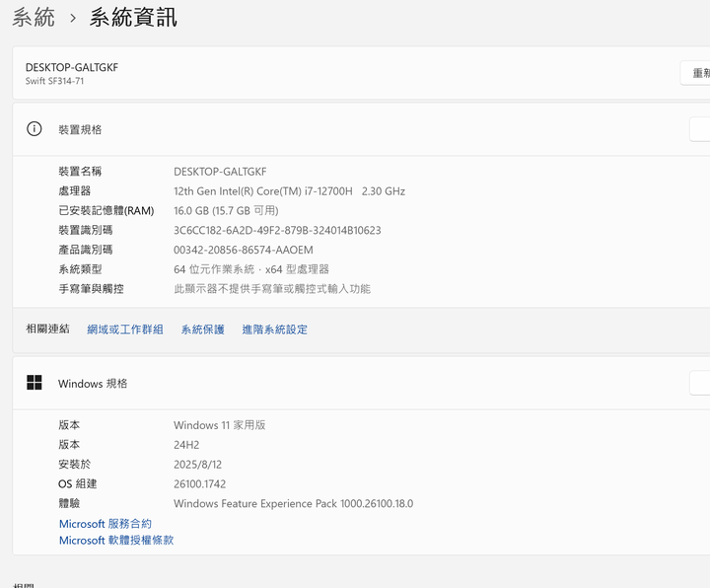Click the info icon beside 裝置規格
Viewport: 710px width, 588px height.
point(35,129)
